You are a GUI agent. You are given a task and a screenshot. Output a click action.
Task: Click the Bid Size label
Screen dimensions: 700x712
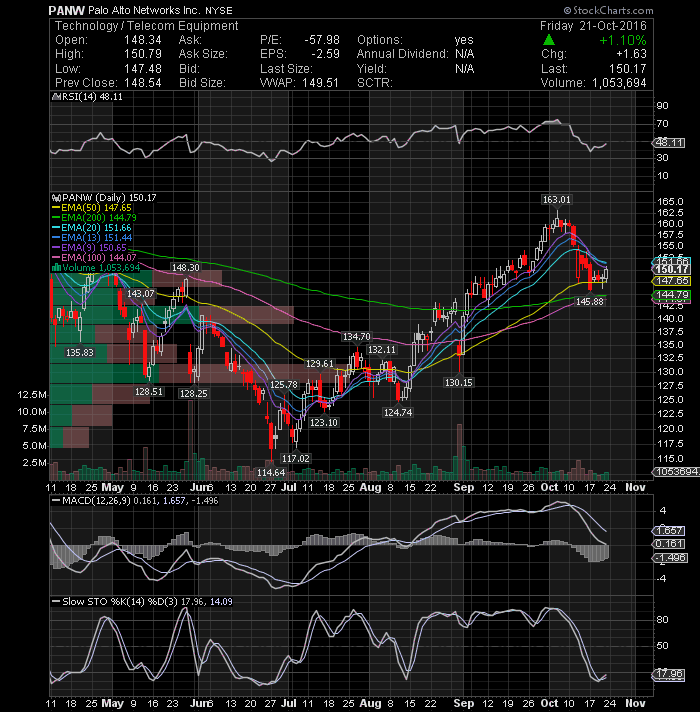click(202, 83)
